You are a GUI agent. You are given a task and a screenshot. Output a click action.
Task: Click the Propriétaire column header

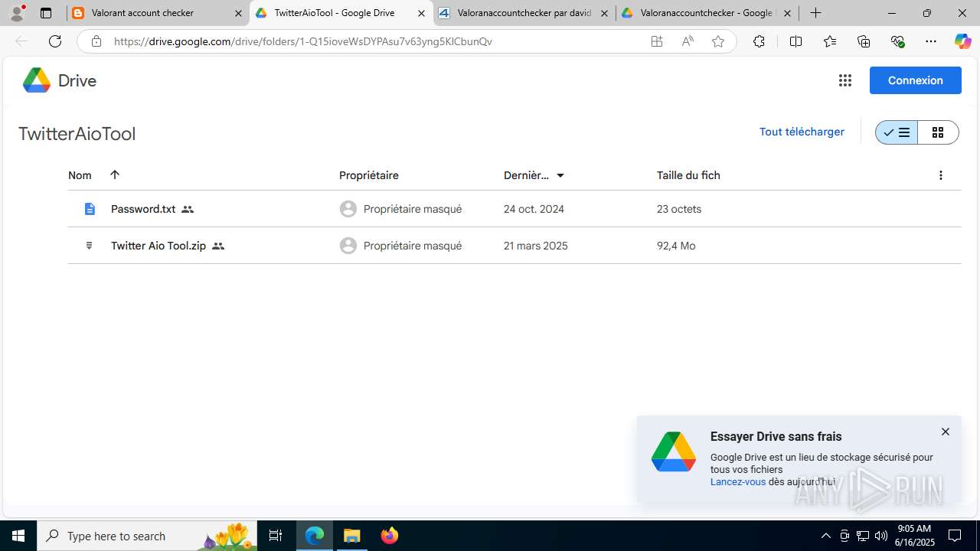pyautogui.click(x=369, y=175)
